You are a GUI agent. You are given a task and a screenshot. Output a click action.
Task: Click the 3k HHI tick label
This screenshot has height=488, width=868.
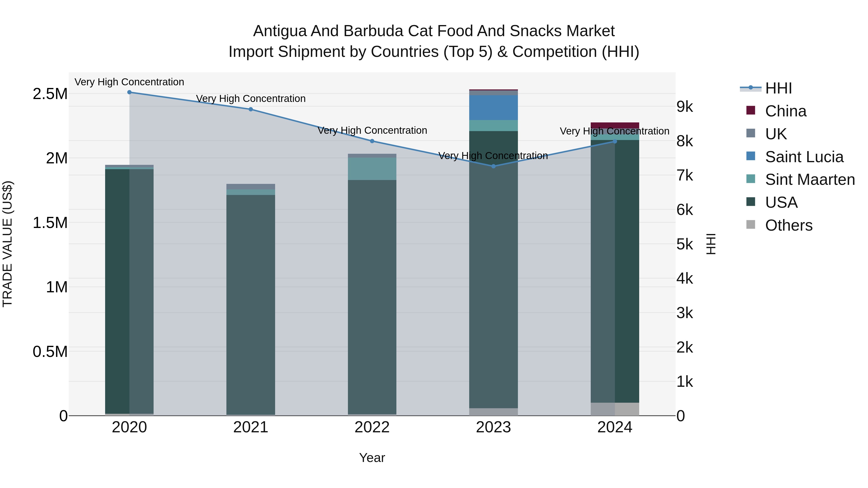pyautogui.click(x=685, y=313)
